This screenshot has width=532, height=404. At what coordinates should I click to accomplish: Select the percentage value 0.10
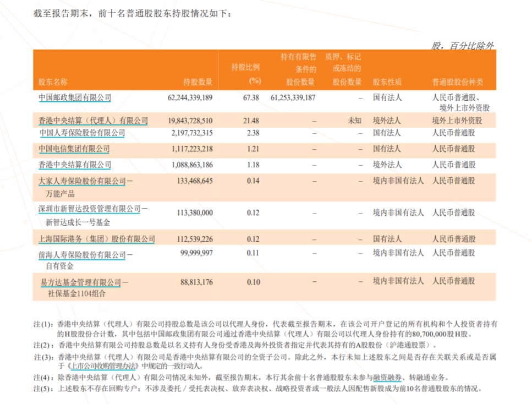coord(254,282)
